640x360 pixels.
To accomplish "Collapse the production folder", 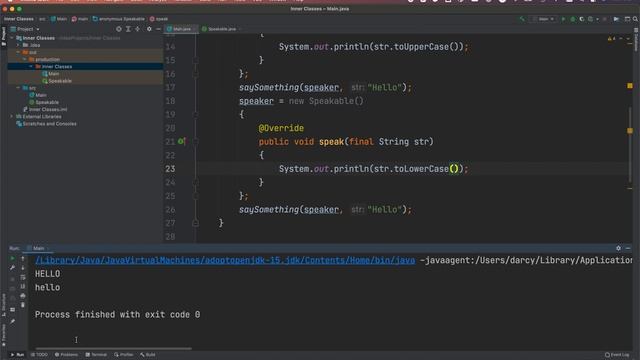I will pos(25,59).
